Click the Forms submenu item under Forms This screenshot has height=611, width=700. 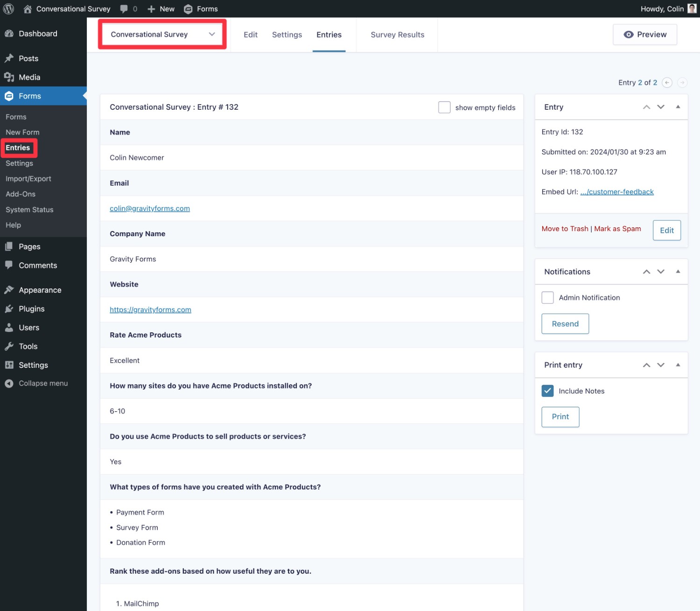[16, 117]
